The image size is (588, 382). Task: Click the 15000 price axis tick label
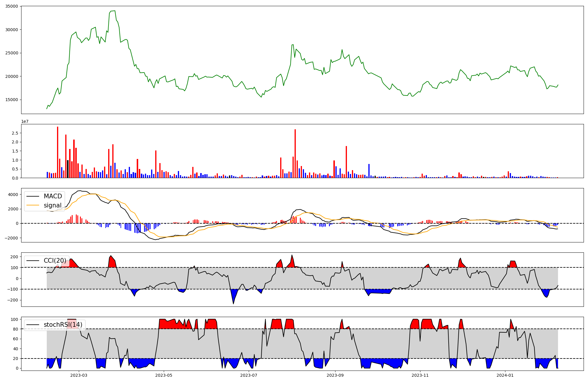point(12,100)
